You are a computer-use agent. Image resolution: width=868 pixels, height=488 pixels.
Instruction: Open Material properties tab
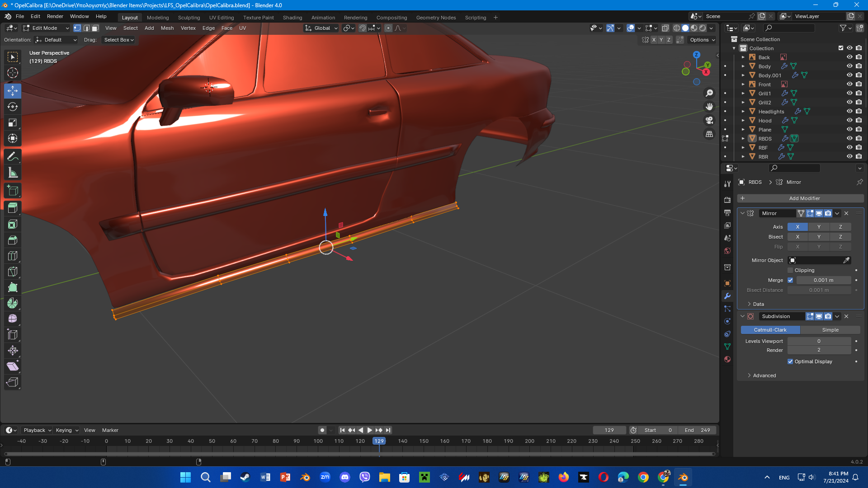point(727,359)
